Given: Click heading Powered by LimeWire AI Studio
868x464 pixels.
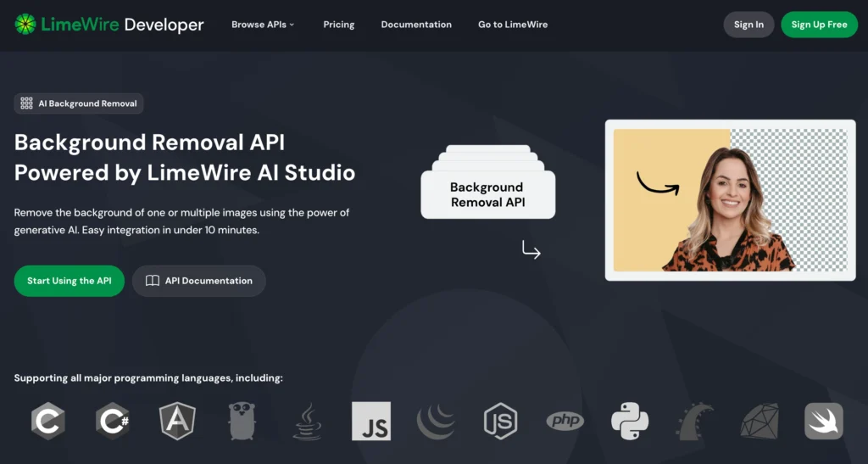Looking at the screenshot, I should 184,173.
